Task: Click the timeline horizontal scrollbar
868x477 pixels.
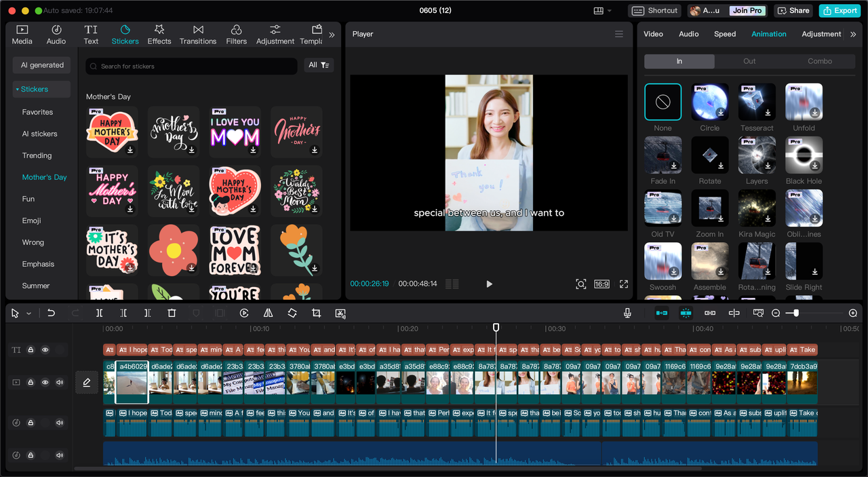Action: pyautogui.click(x=388, y=468)
